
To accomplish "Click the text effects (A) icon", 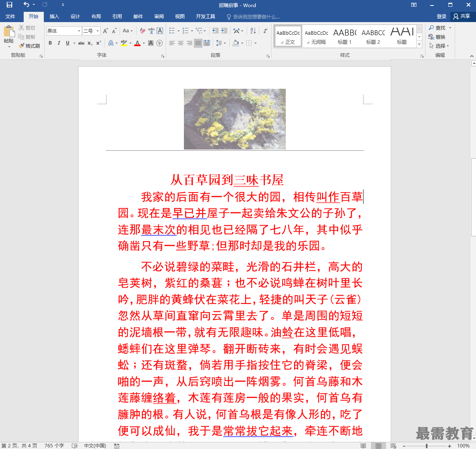I will pos(111,43).
